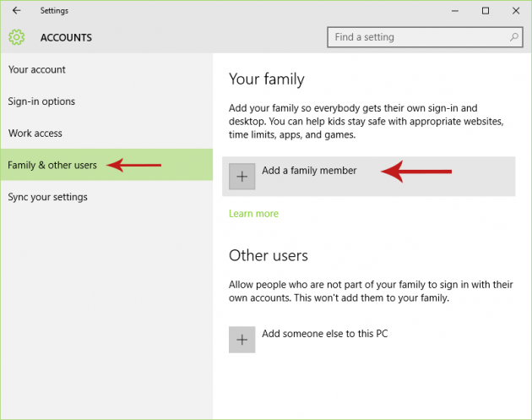Close the Settings window

514,11
